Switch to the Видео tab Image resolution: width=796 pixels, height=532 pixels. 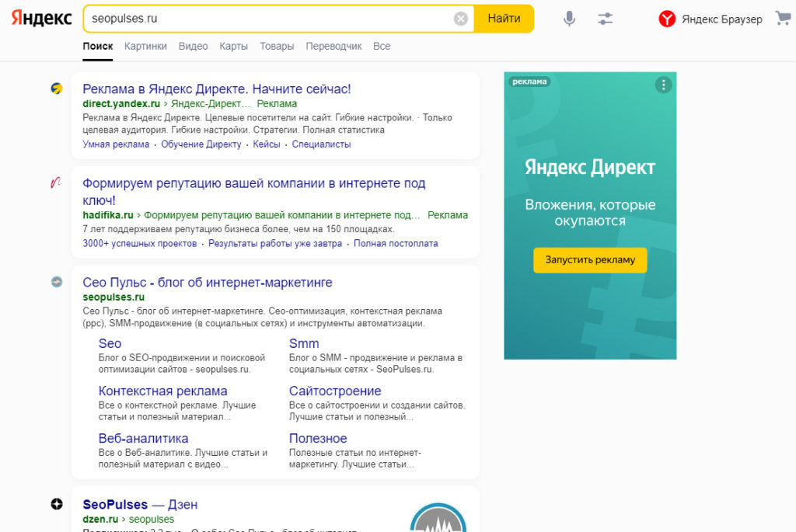[x=193, y=46]
